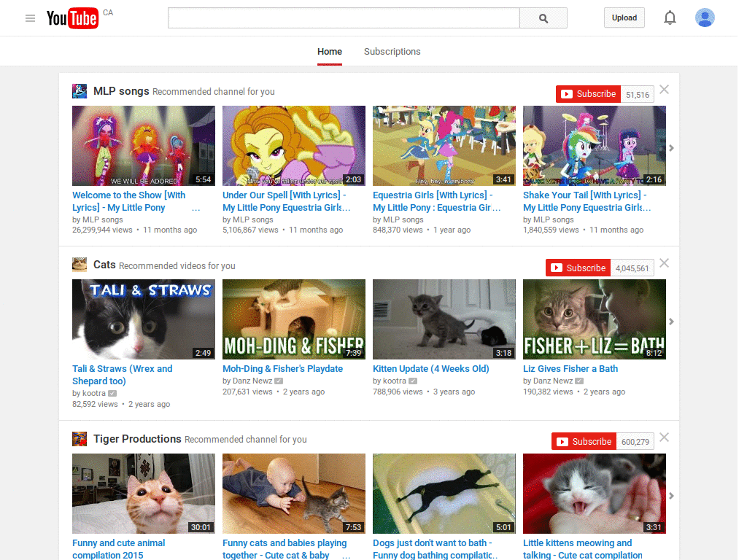The width and height of the screenshot is (747, 560).
Task: Click the MLP songs channel avatar
Action: pyautogui.click(x=80, y=91)
